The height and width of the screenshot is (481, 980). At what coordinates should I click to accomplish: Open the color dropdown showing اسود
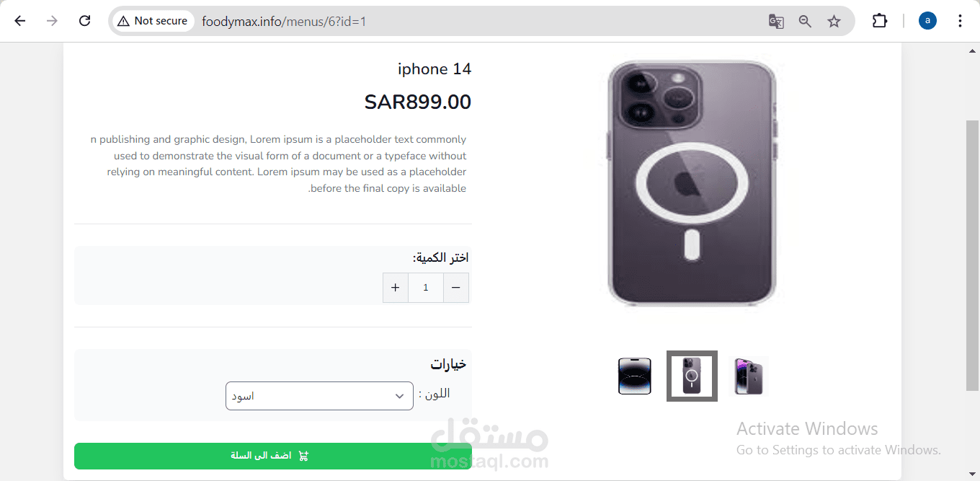point(319,396)
